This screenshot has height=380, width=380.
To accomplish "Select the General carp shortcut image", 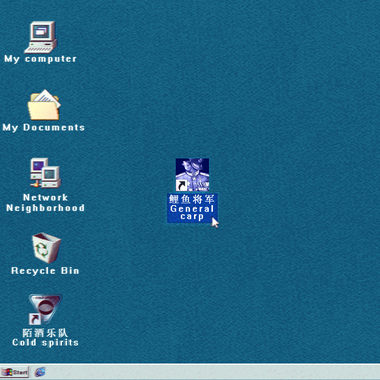I will tap(192, 175).
